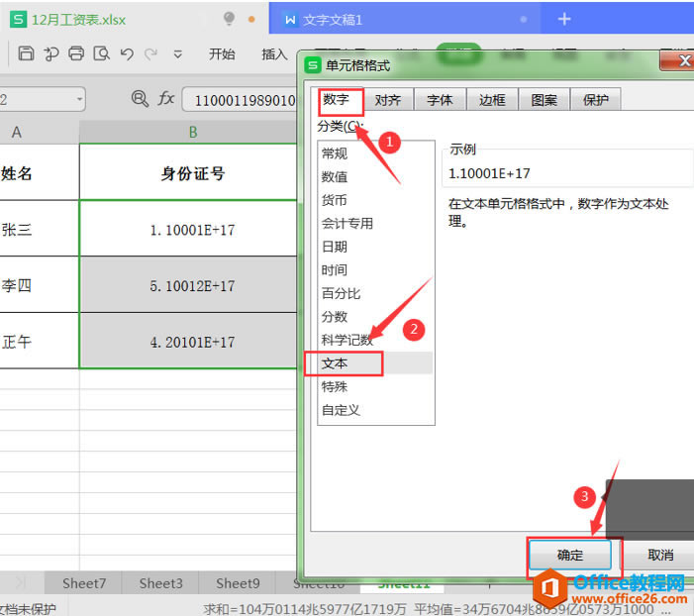694x616 pixels.
Task: Click the fx insert function icon
Action: click(x=166, y=98)
